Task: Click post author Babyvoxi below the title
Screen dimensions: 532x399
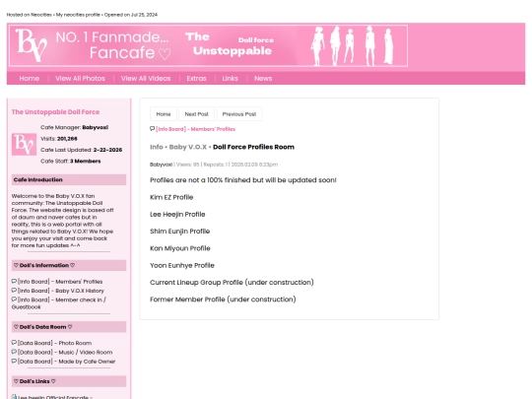Action: pos(162,165)
